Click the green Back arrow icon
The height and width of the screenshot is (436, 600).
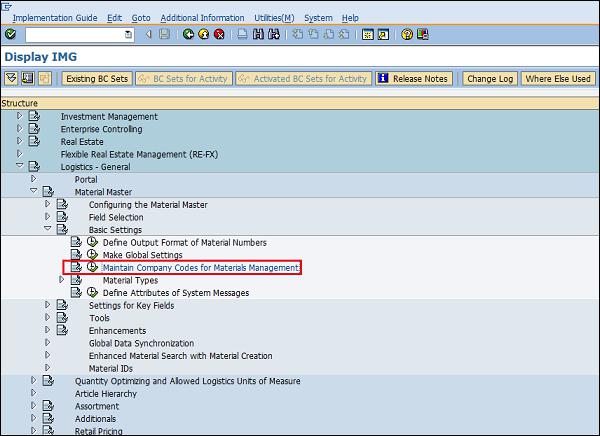click(189, 34)
